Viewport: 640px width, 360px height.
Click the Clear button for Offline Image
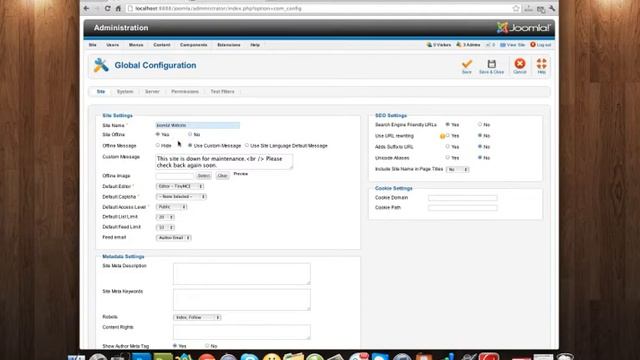coord(222,176)
